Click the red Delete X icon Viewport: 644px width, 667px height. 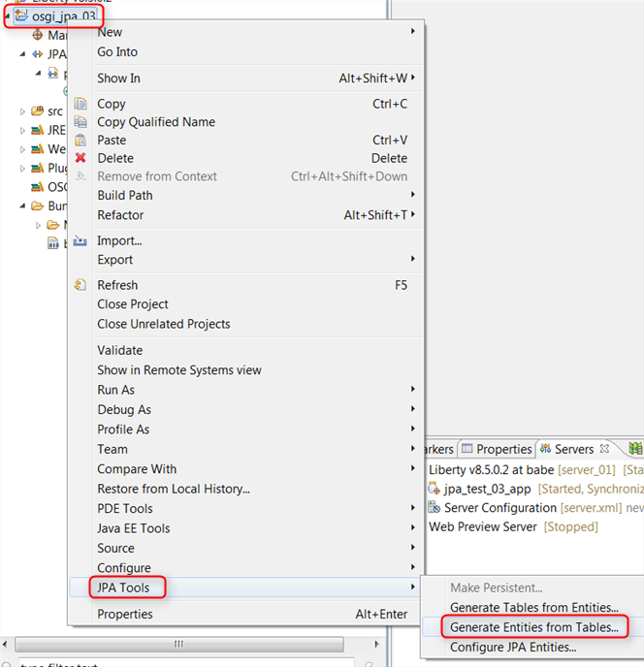(x=80, y=158)
